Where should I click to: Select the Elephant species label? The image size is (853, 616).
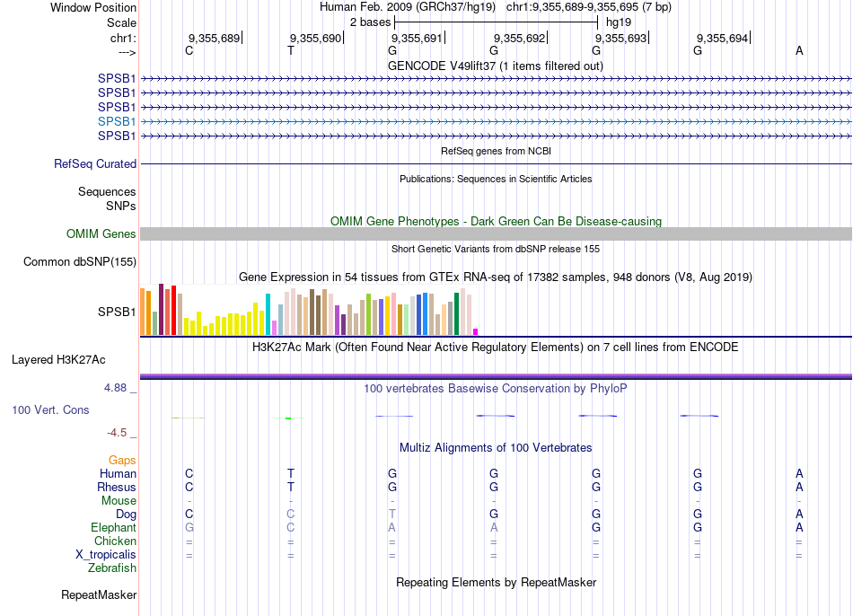coord(113,527)
